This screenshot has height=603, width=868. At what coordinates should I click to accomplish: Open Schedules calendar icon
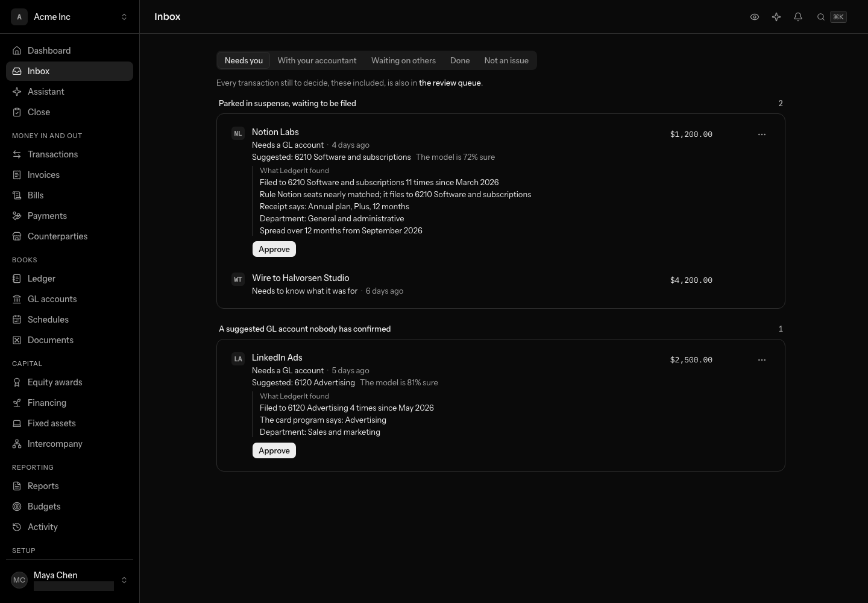(17, 320)
